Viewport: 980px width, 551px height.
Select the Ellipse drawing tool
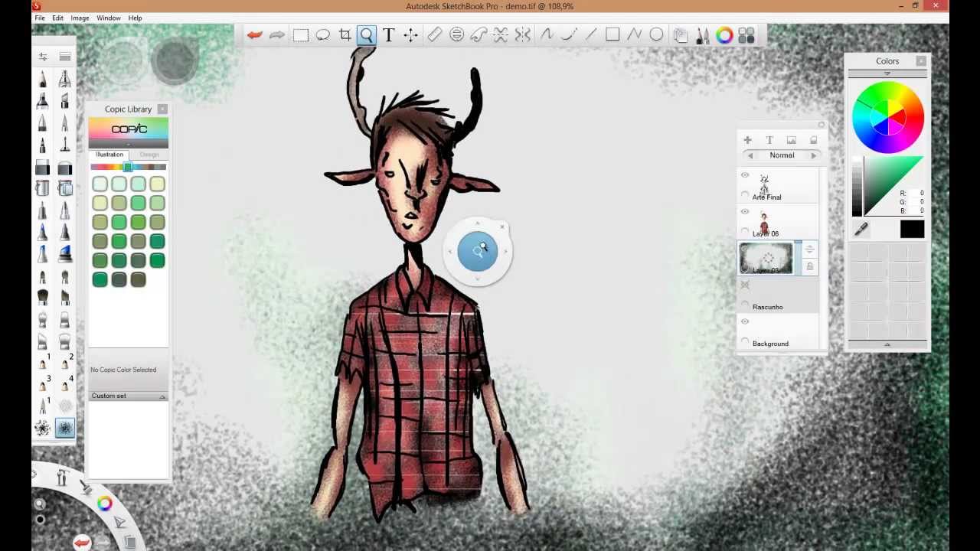(x=656, y=34)
